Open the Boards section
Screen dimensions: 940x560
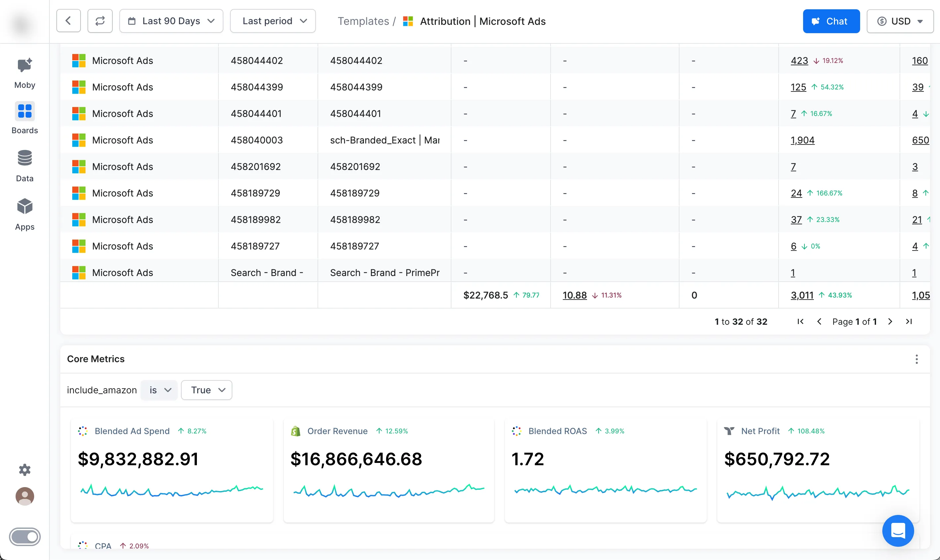[x=25, y=118]
